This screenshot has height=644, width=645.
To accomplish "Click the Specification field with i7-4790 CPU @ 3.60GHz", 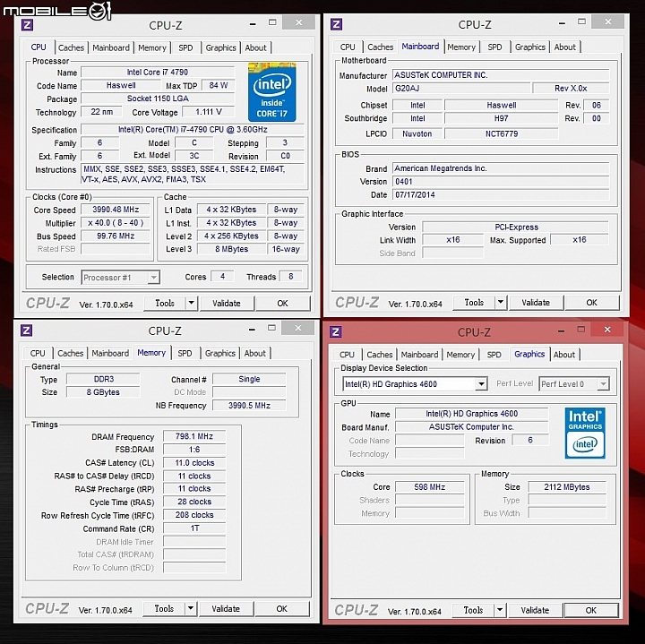I will click(x=193, y=130).
